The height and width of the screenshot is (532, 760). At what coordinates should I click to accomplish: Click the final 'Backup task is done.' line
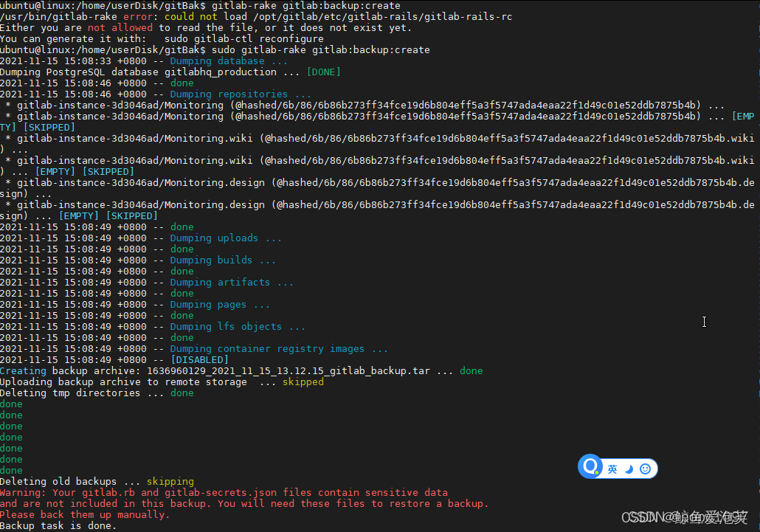[x=58, y=525]
